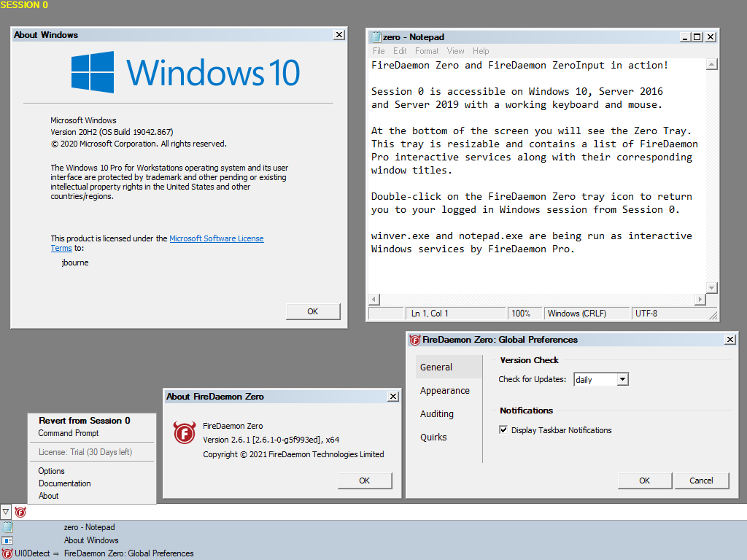Click the Zero Tray collapse triangle button
This screenshot has width=747, height=560.
click(x=6, y=513)
